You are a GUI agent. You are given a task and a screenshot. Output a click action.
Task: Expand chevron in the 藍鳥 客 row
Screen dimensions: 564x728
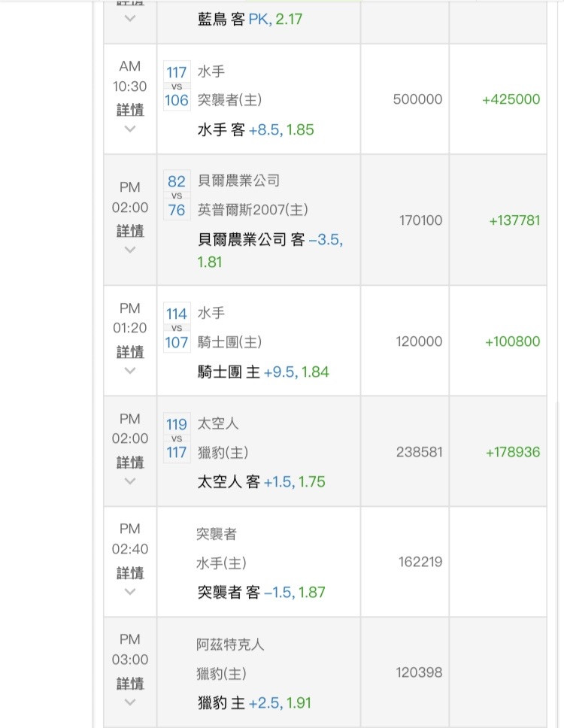tap(130, 19)
